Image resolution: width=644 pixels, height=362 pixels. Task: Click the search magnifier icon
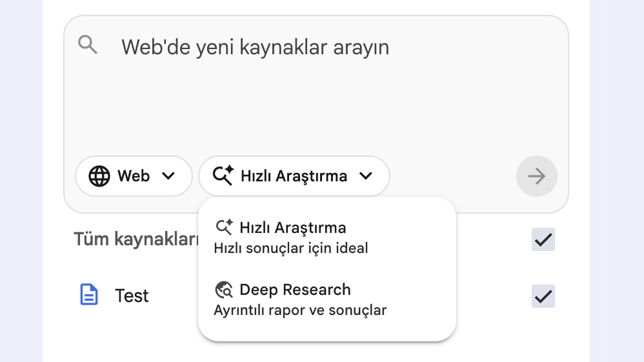[88, 45]
